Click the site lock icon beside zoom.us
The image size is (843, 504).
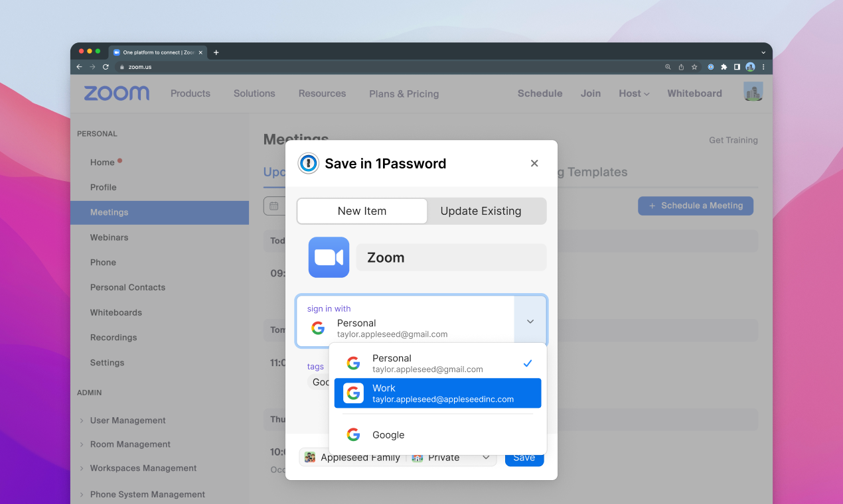121,67
